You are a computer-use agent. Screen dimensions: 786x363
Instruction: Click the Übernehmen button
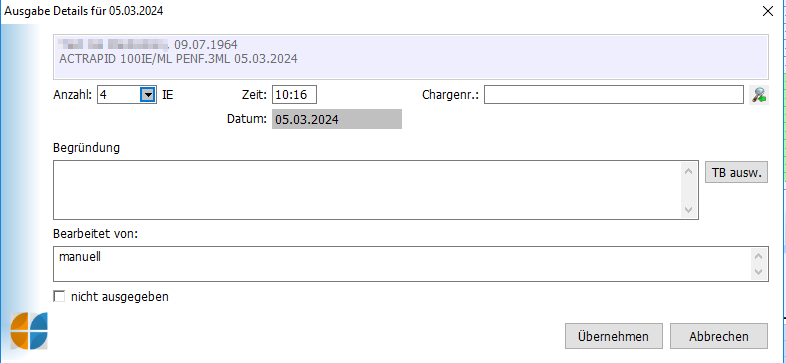pyautogui.click(x=614, y=336)
